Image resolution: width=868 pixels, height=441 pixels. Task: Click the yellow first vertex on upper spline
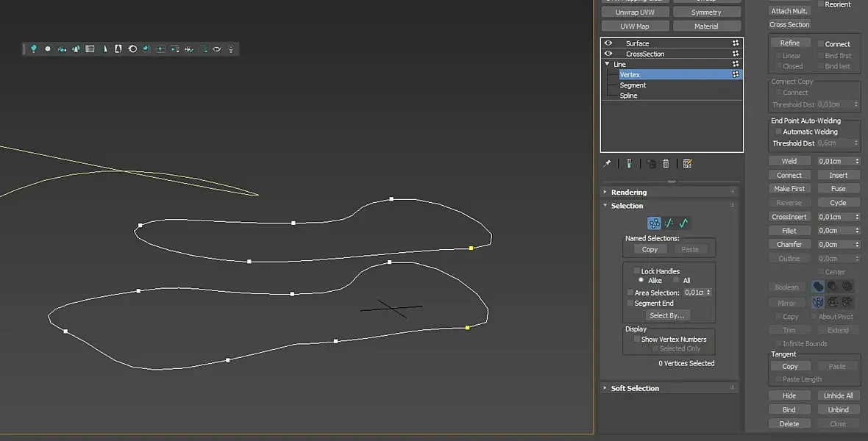coord(471,248)
